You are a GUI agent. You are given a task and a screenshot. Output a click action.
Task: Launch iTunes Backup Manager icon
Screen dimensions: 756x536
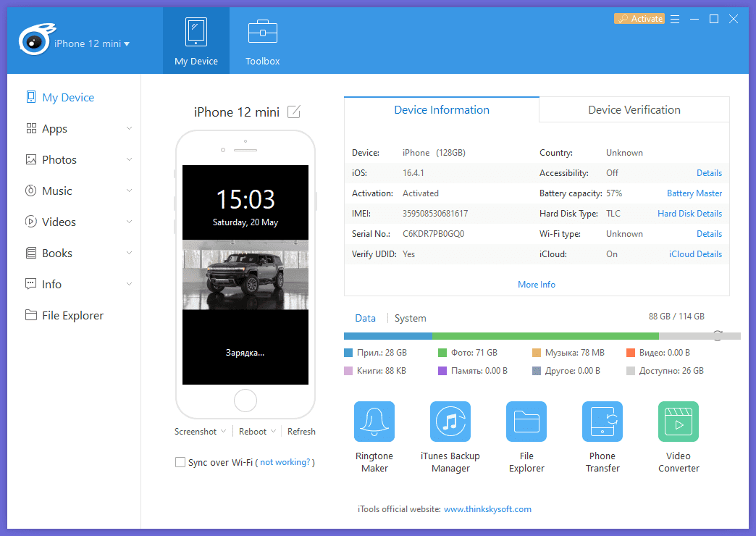click(450, 421)
